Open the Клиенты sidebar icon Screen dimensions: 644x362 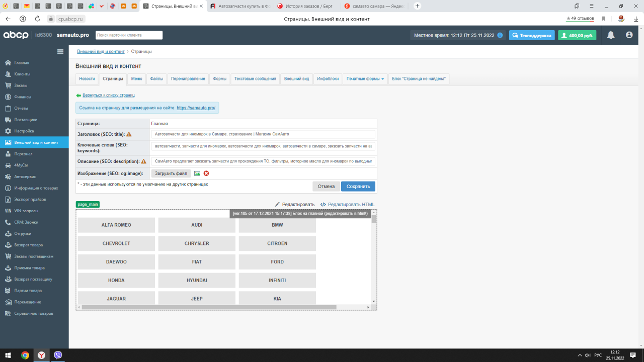(x=8, y=74)
